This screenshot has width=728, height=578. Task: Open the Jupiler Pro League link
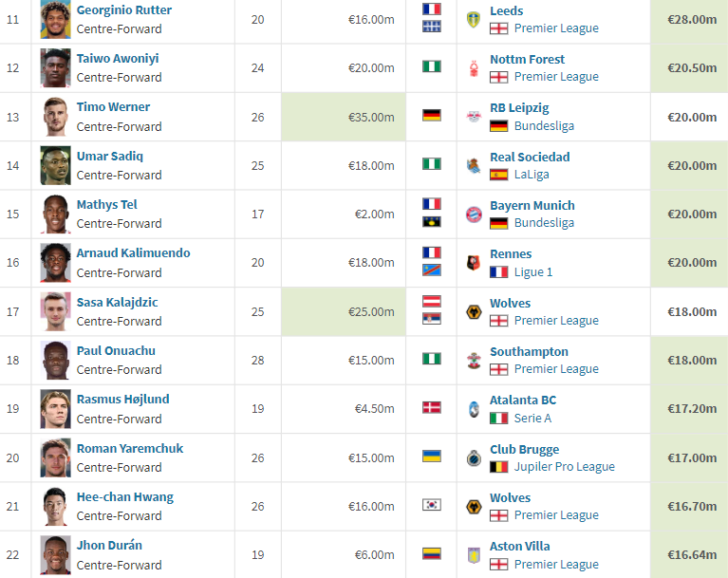point(564,467)
